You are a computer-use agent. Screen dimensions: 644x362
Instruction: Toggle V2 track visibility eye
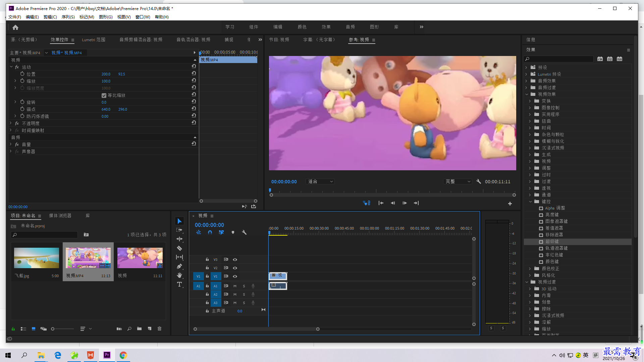(x=235, y=268)
